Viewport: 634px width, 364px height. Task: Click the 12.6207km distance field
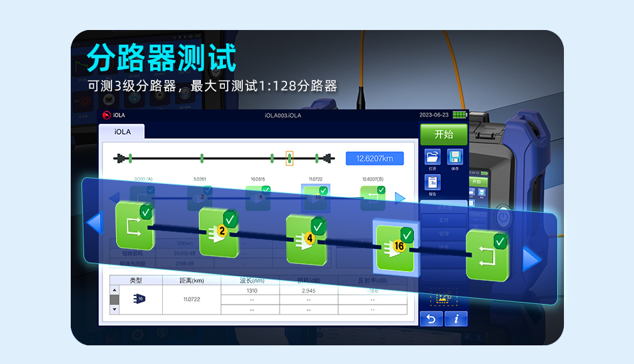click(x=374, y=159)
